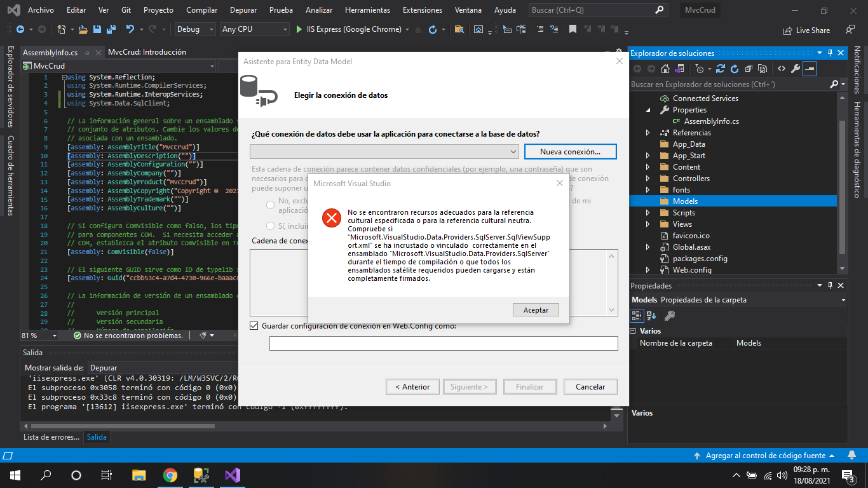Open the Debug configuration dropdown
This screenshot has width=868, height=488.
[195, 29]
